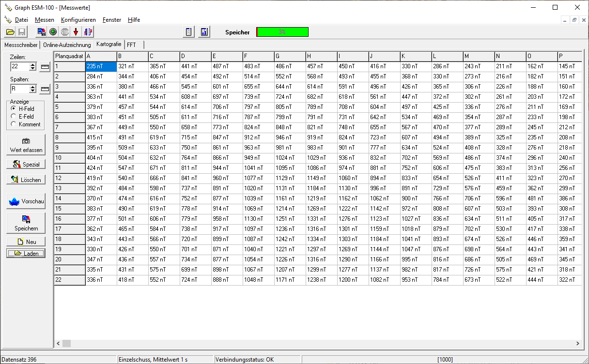Click the list-page icon left of Speicher
This screenshot has height=364, width=589.
tap(189, 32)
